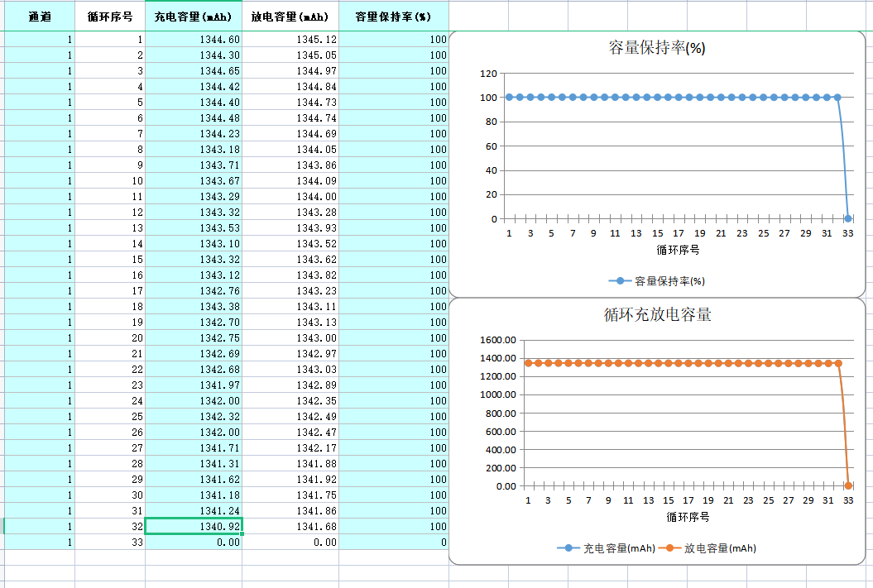The width and height of the screenshot is (873, 588).
Task: Click discharge capacity cell 1344.00
Action: (x=290, y=196)
